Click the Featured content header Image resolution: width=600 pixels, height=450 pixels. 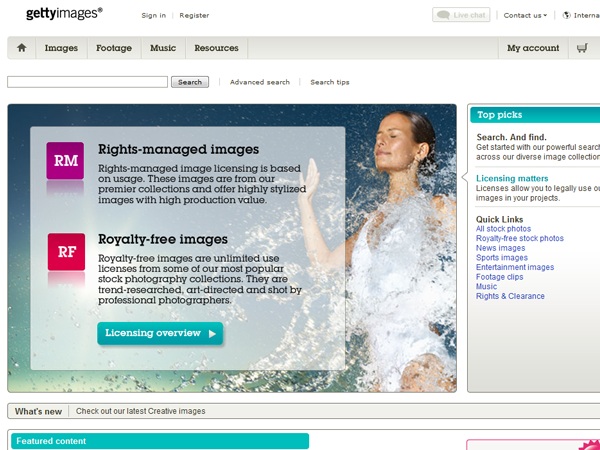160,441
